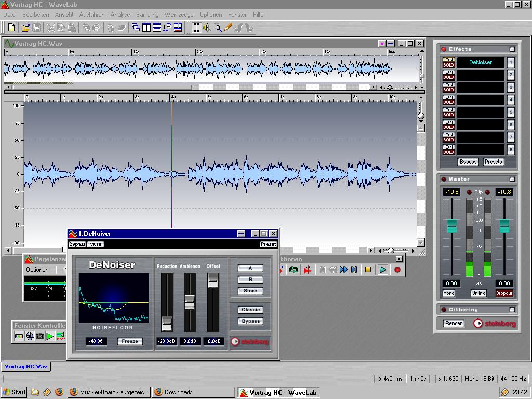Toggle the Mono button in Master
Viewport: 532px width, 399px height.
pyautogui.click(x=448, y=293)
